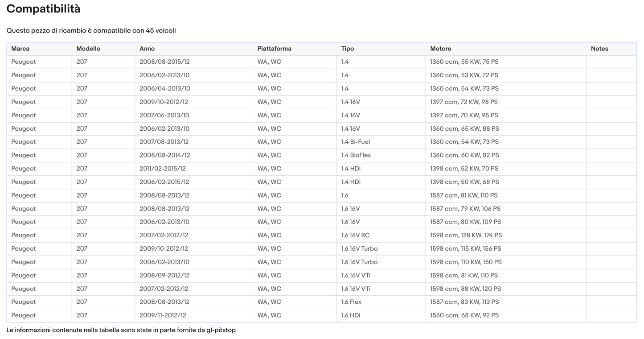Click the Compatibilità section heading

pos(44,9)
